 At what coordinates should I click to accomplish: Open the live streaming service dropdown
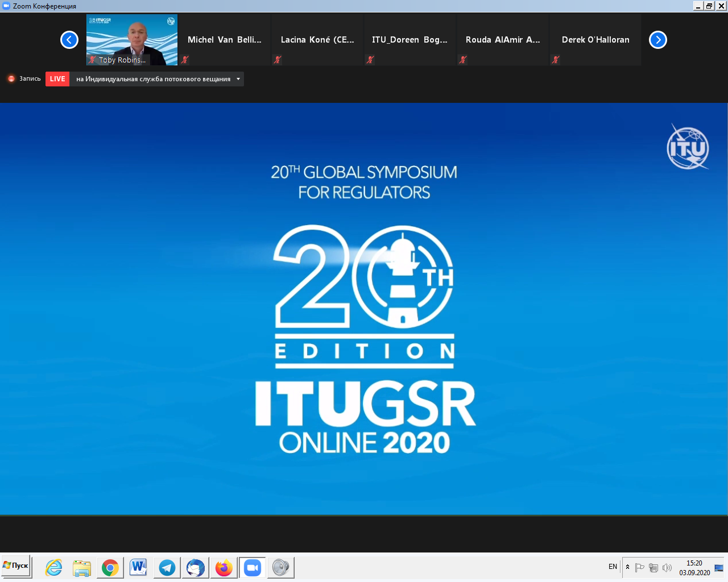(x=157, y=79)
